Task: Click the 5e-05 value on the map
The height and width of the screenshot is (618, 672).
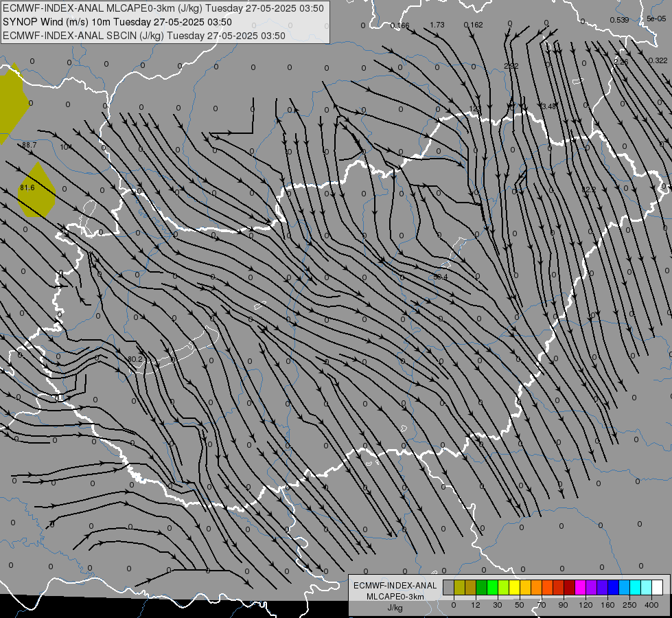Action: 657,19
